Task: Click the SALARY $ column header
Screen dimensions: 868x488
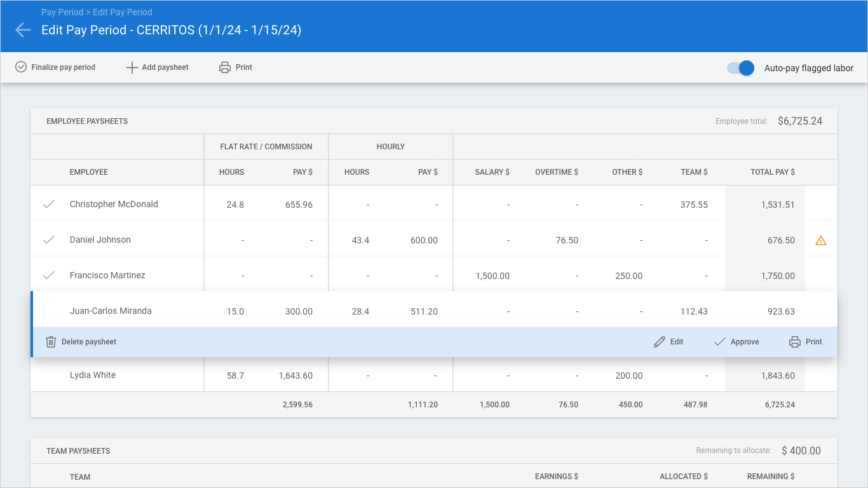Action: coord(492,172)
